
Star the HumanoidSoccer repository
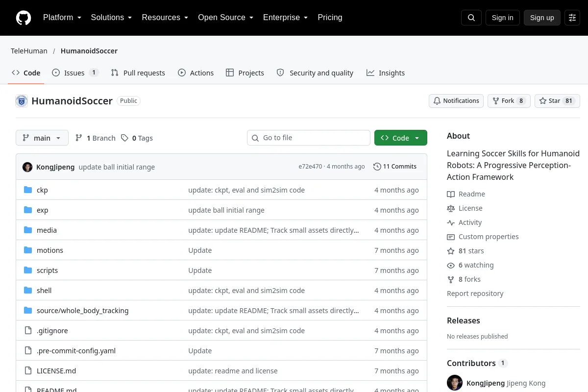pos(557,101)
